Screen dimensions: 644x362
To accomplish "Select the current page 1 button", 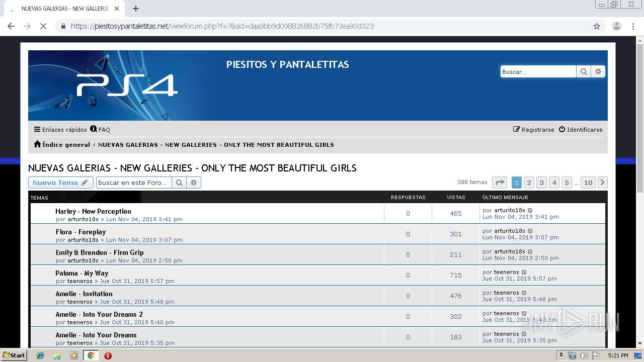I will (517, 183).
